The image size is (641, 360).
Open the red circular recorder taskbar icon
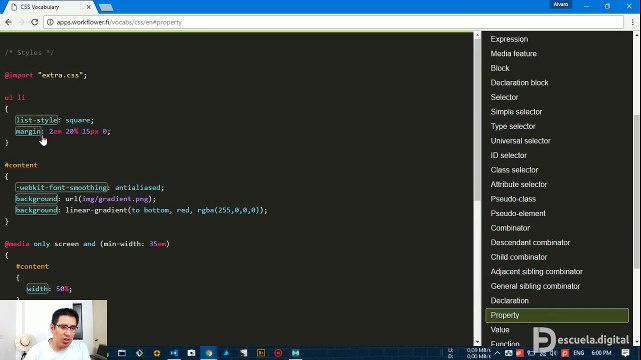tap(278, 353)
